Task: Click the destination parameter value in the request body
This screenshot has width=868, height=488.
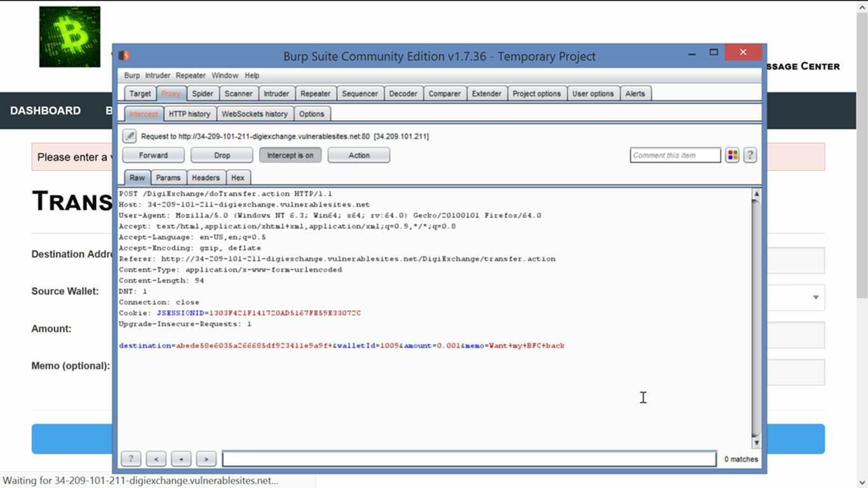Action: [254, 346]
